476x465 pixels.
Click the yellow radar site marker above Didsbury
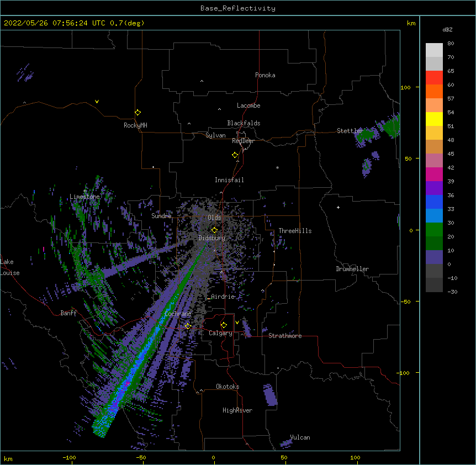point(214,230)
